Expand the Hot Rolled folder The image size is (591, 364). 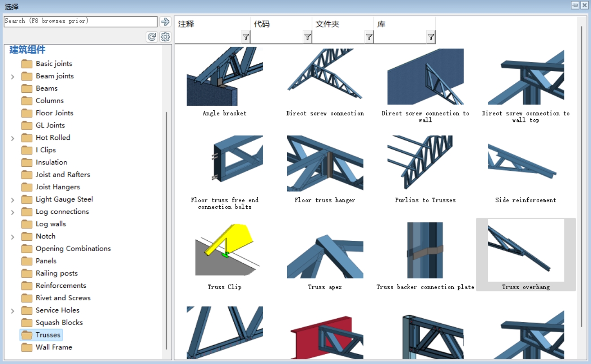click(13, 138)
